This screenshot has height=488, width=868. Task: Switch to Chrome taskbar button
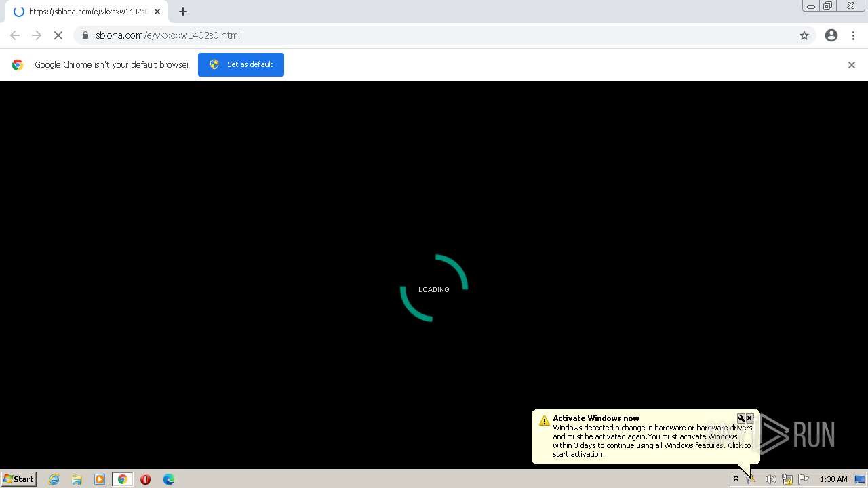pyautogui.click(x=123, y=479)
